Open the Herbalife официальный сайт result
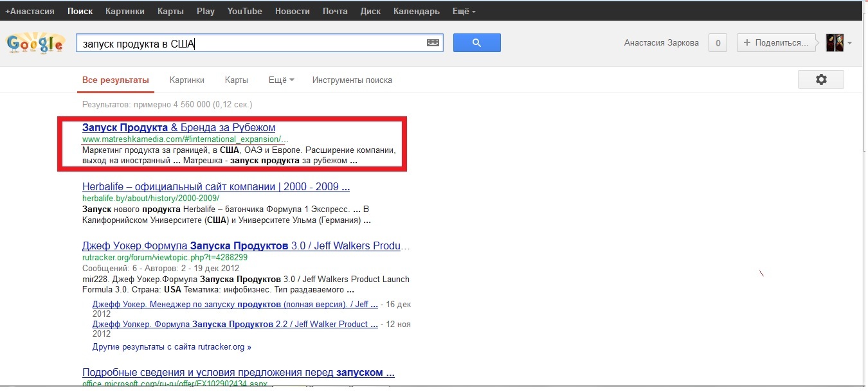 216,187
